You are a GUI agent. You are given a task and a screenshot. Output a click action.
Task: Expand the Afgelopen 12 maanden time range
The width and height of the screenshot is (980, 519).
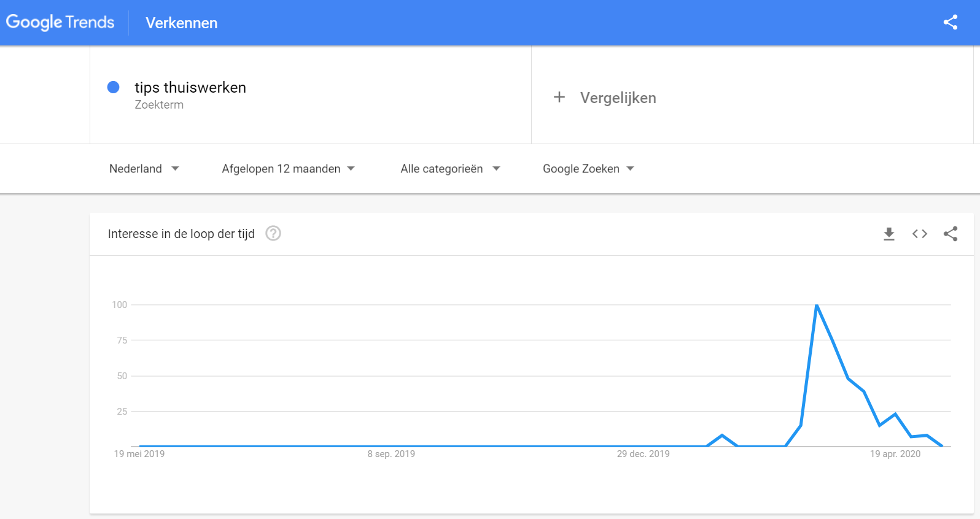(288, 169)
